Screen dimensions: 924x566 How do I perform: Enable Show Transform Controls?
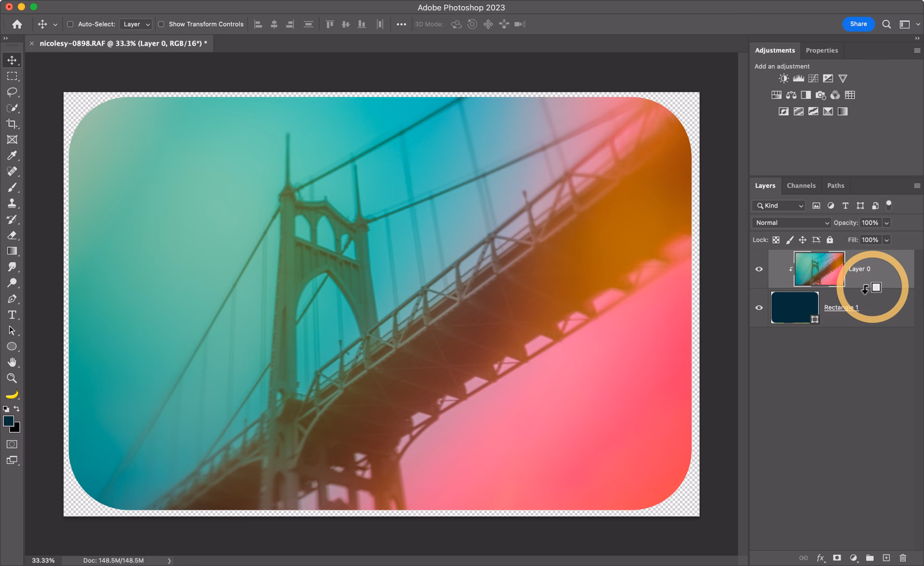(161, 24)
